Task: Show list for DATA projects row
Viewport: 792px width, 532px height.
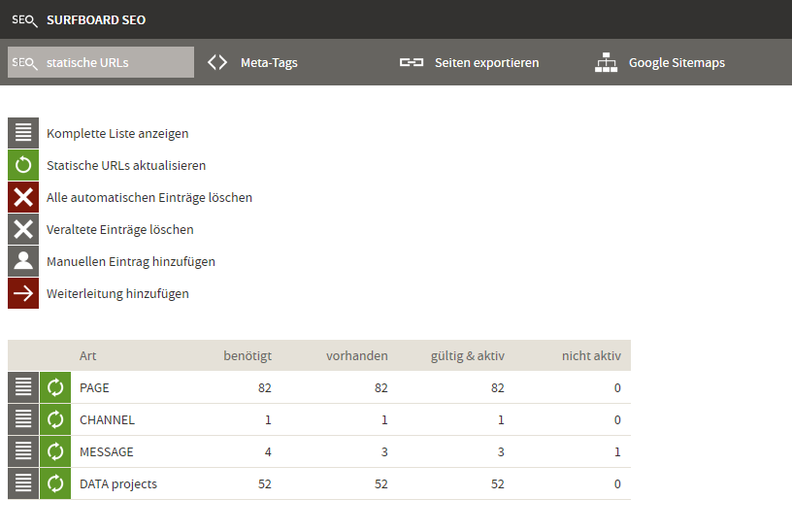Action: coord(23,483)
